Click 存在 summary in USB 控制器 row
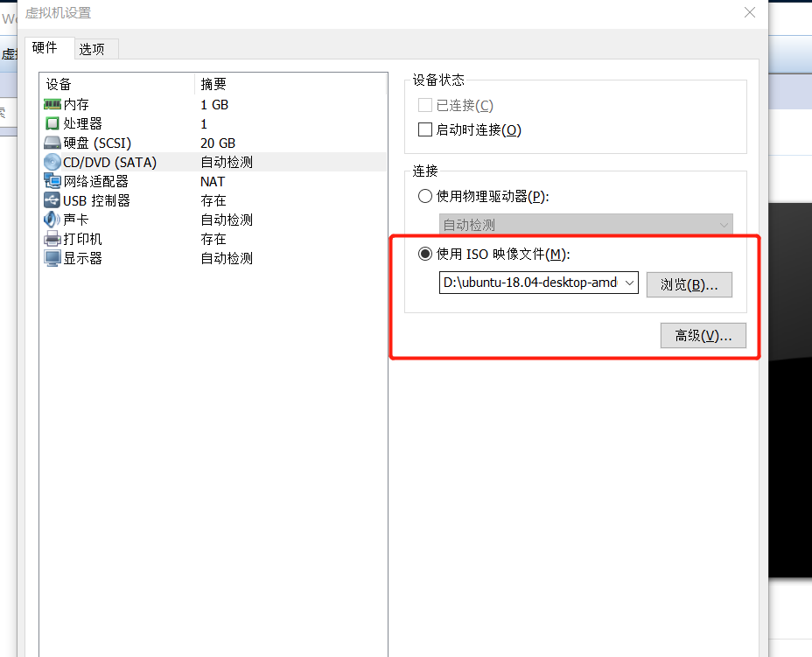The width and height of the screenshot is (812, 657). [213, 200]
